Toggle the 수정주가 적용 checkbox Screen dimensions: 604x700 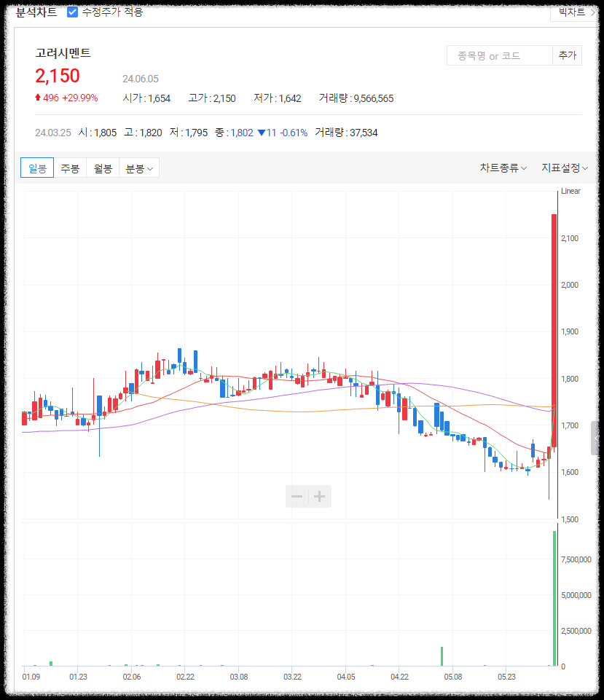[72, 12]
